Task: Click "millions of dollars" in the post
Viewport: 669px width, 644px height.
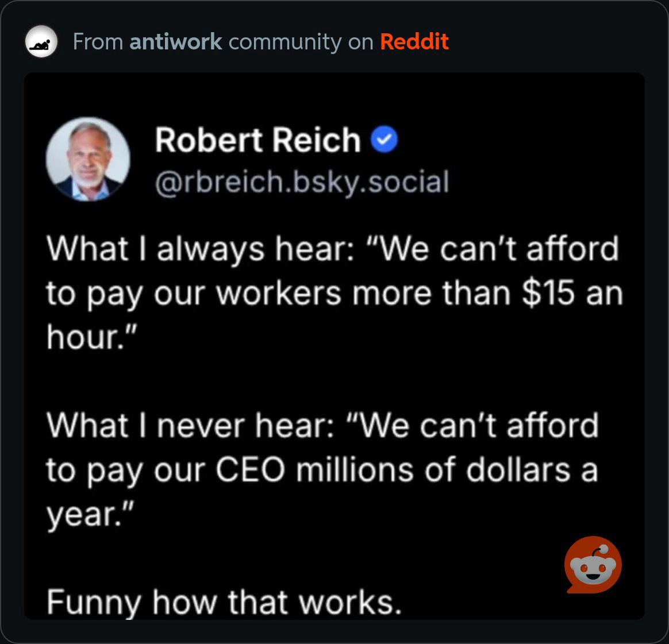Action: click(x=433, y=470)
